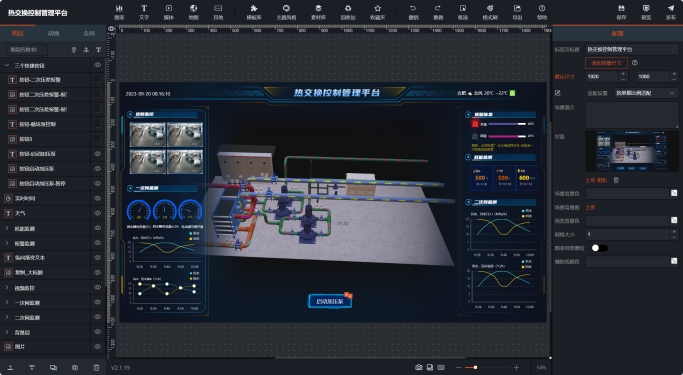Select the 文字 text tool
The image size is (683, 375).
click(144, 12)
